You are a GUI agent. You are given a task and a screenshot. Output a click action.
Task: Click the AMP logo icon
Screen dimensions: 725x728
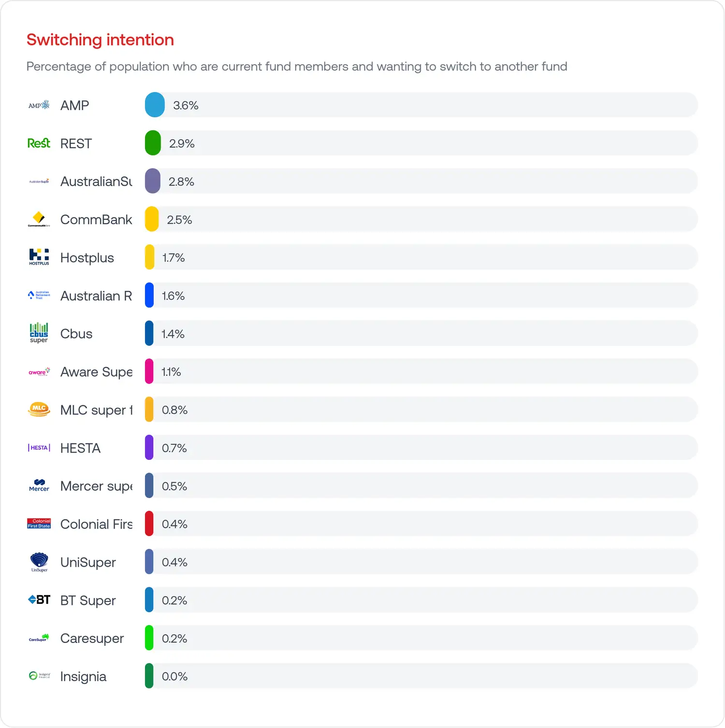39,105
